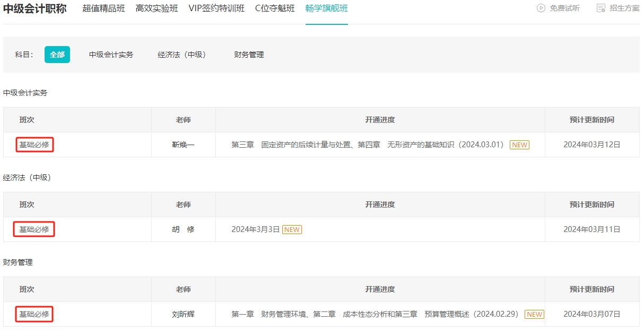Open the 招生方案 link

click(624, 8)
